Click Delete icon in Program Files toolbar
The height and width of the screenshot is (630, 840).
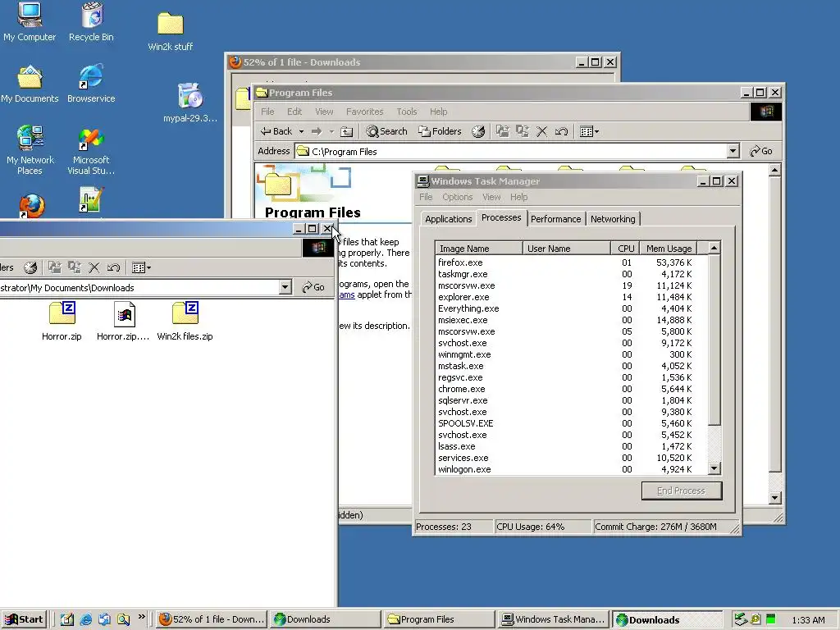click(x=541, y=131)
